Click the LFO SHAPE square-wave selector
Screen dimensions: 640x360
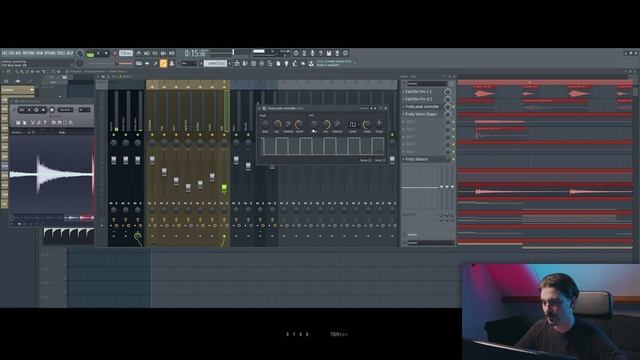click(x=353, y=124)
